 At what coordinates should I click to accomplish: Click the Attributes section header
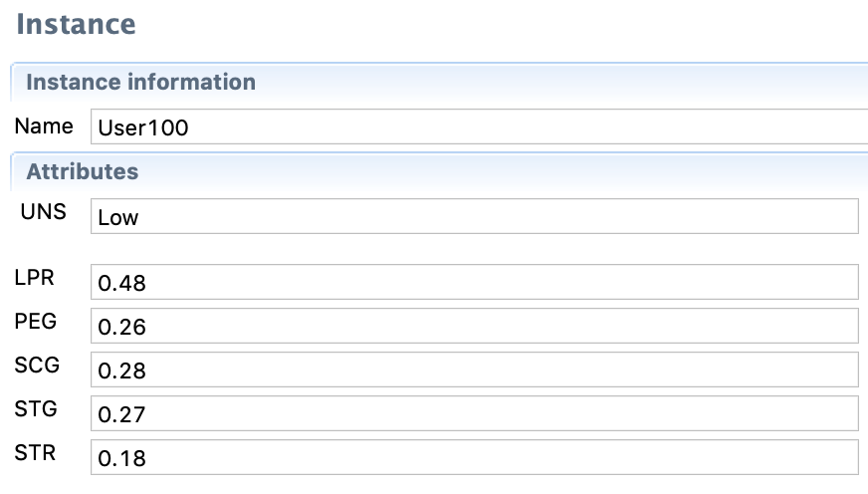coord(82,171)
